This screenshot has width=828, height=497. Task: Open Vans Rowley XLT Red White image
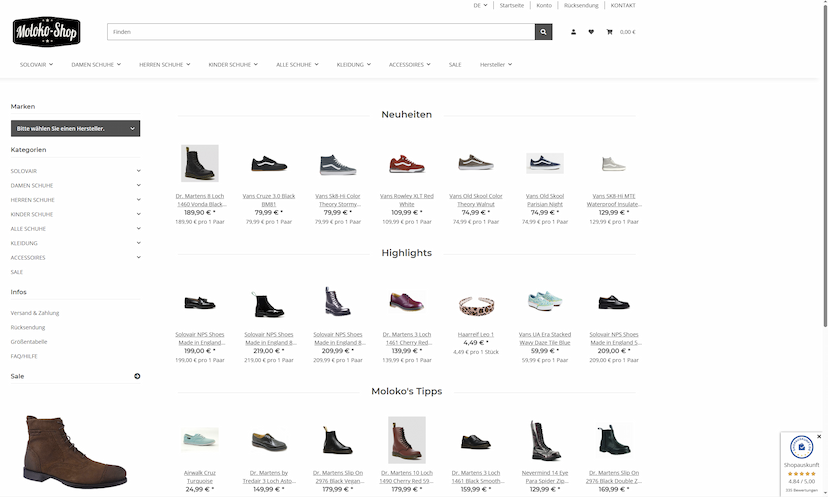407,164
